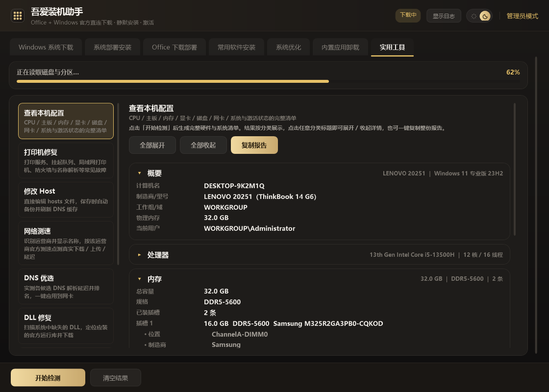
Task: Click the ChannelA-DIMM0 location value
Action: 240,334
